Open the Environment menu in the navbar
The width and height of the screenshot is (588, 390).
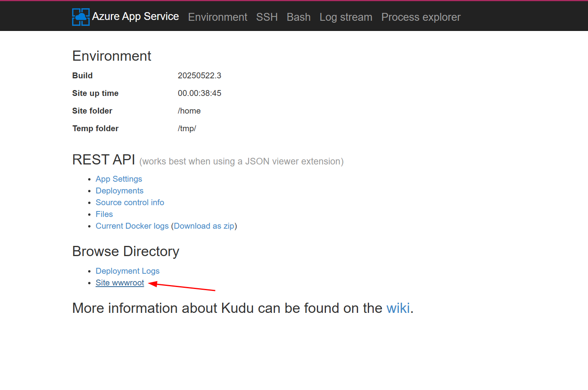point(217,17)
